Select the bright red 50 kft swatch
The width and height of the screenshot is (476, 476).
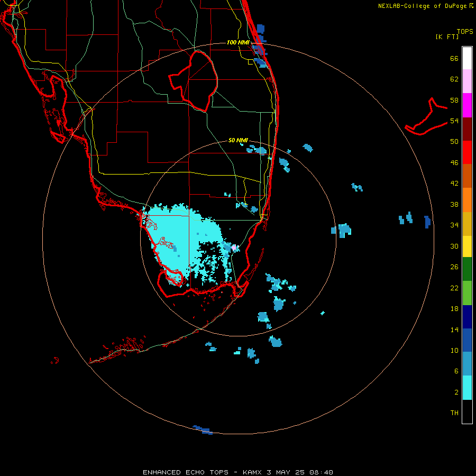[x=467, y=152]
